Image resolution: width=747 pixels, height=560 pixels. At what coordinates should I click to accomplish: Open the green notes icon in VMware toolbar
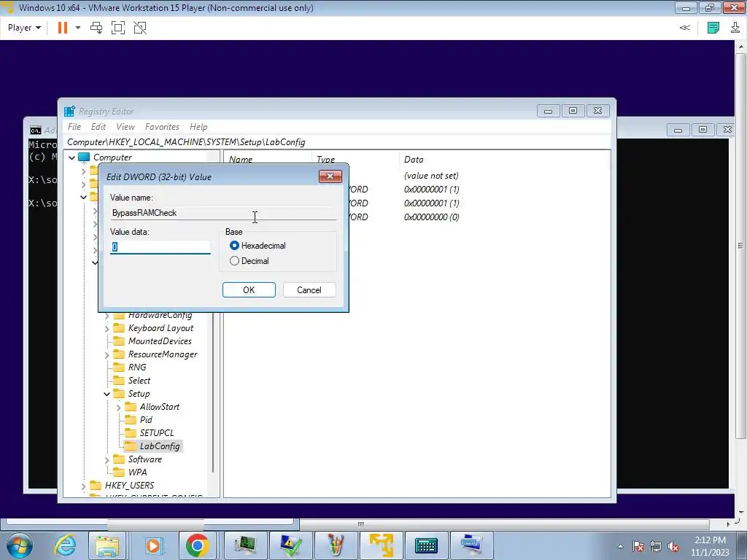(713, 28)
